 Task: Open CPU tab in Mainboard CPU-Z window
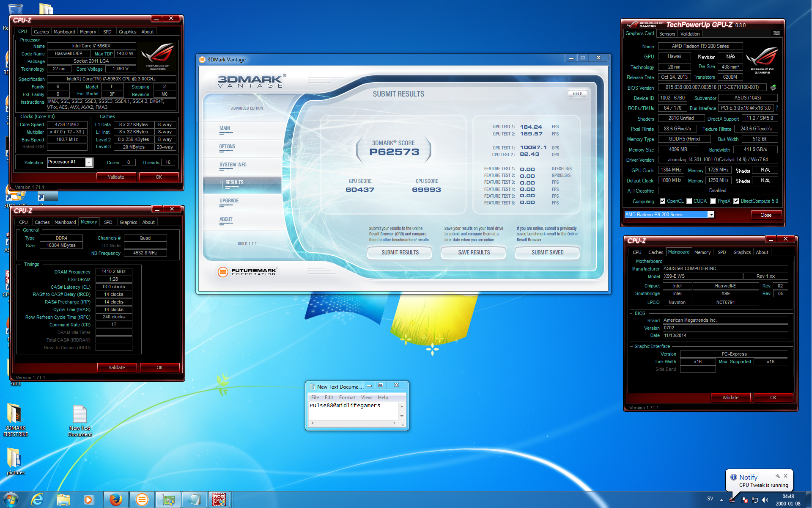(637, 252)
